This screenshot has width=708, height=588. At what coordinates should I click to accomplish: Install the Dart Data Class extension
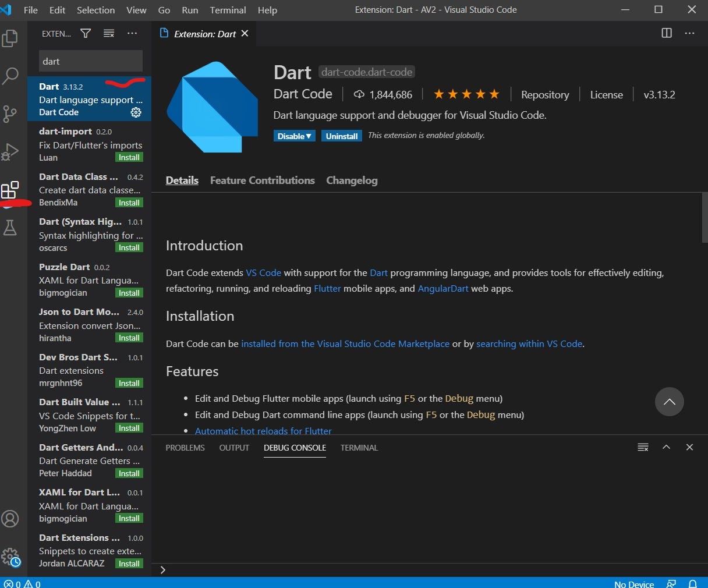(x=129, y=203)
